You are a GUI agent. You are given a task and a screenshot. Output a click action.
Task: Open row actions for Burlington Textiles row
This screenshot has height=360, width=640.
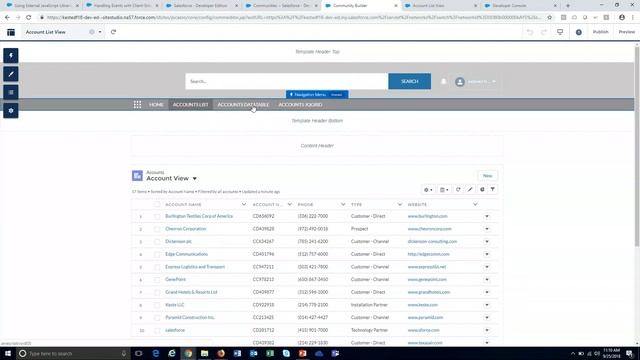coord(487,216)
